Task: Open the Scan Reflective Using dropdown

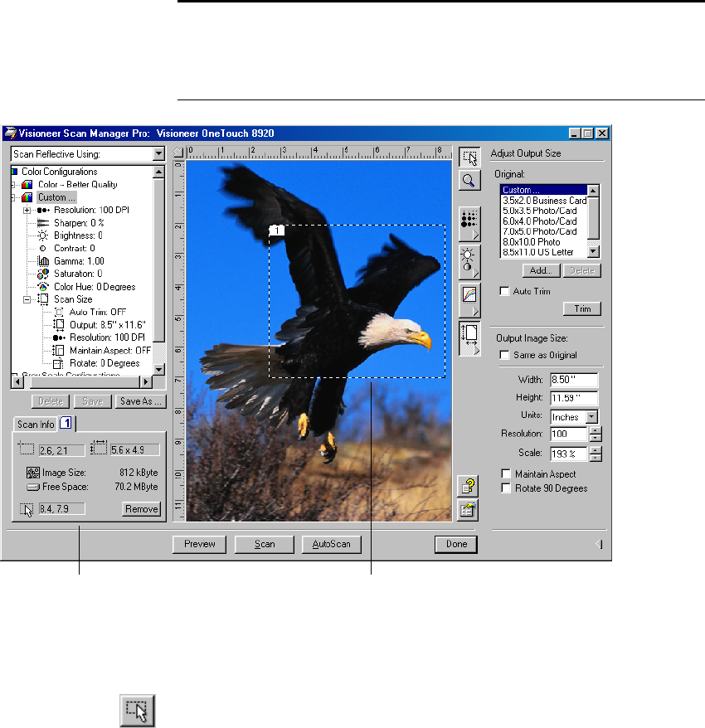Action: [x=158, y=153]
